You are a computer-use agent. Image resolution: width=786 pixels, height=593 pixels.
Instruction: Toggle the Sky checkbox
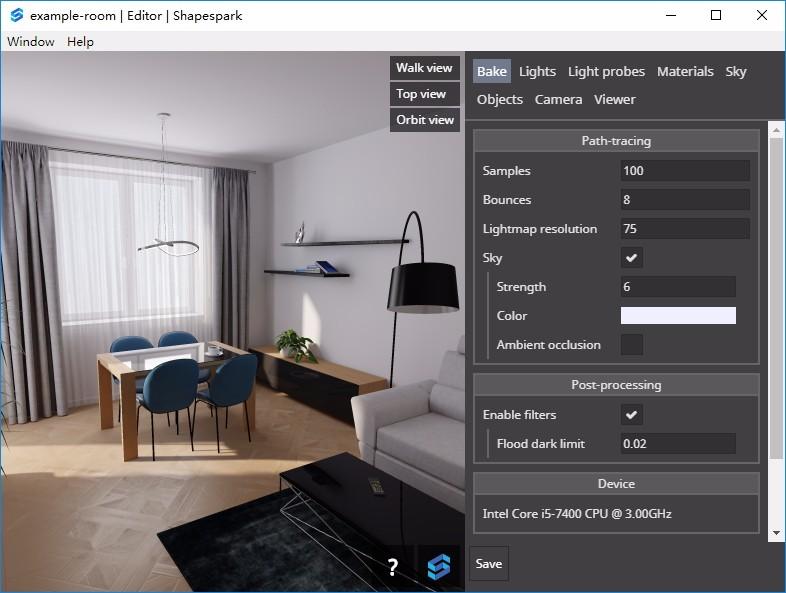(632, 258)
